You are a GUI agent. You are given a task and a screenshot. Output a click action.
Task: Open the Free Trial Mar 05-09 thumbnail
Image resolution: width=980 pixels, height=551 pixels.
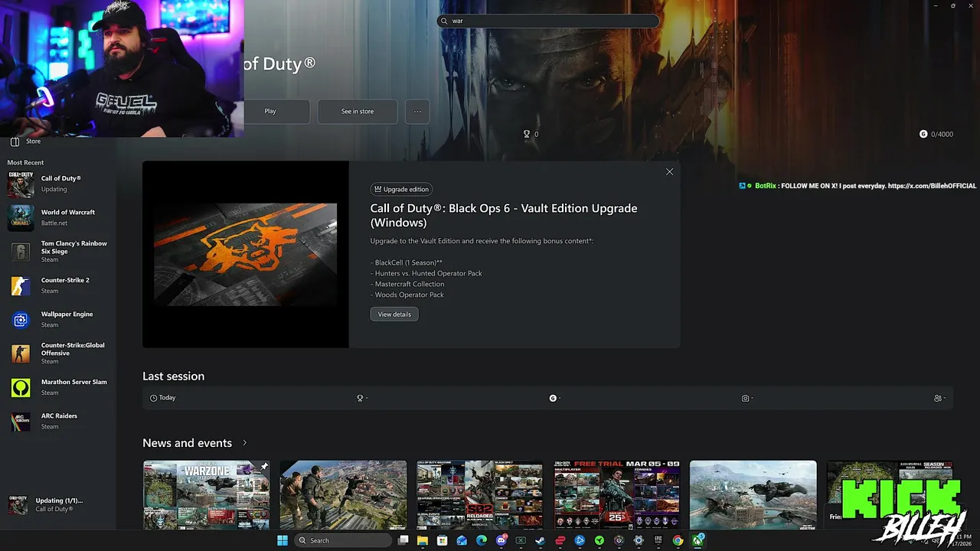tap(617, 494)
